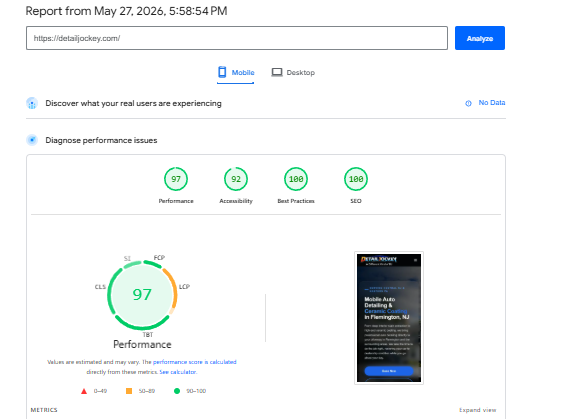Click the Analyze button

pos(480,38)
